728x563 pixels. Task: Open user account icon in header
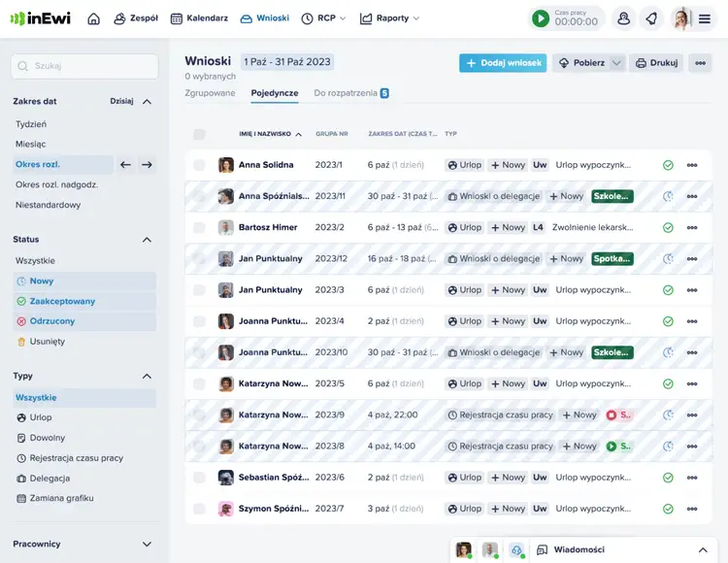coord(624,18)
